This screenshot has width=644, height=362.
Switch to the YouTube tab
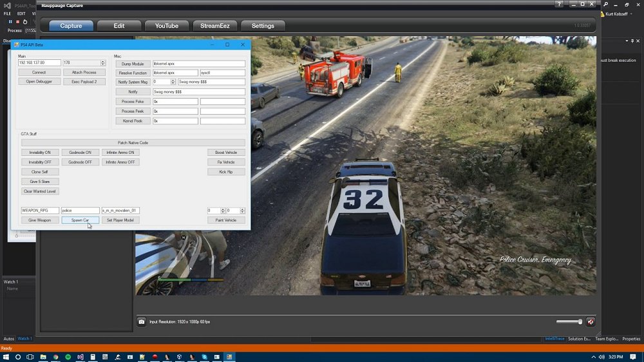[167, 26]
